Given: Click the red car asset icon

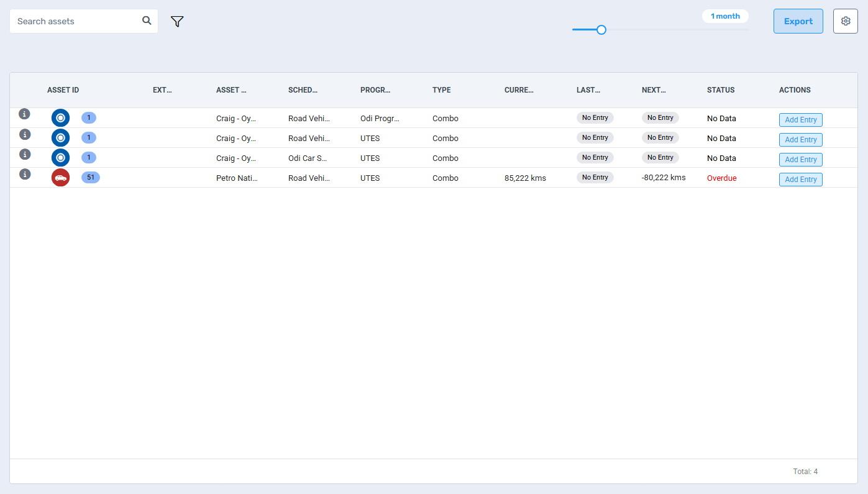Looking at the screenshot, I should click(60, 178).
